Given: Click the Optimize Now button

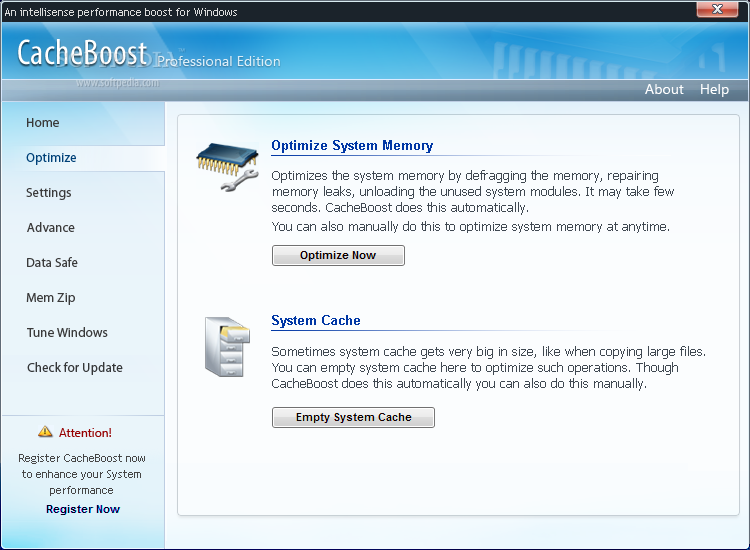Looking at the screenshot, I should pyautogui.click(x=338, y=255).
